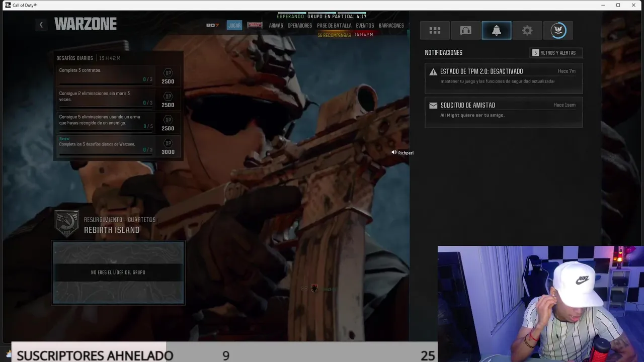Open the BARRACONES tab

[391, 26]
